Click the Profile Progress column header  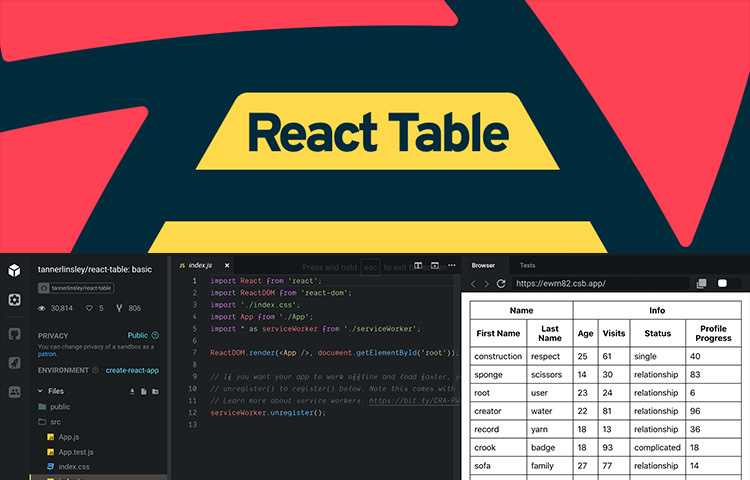point(713,333)
